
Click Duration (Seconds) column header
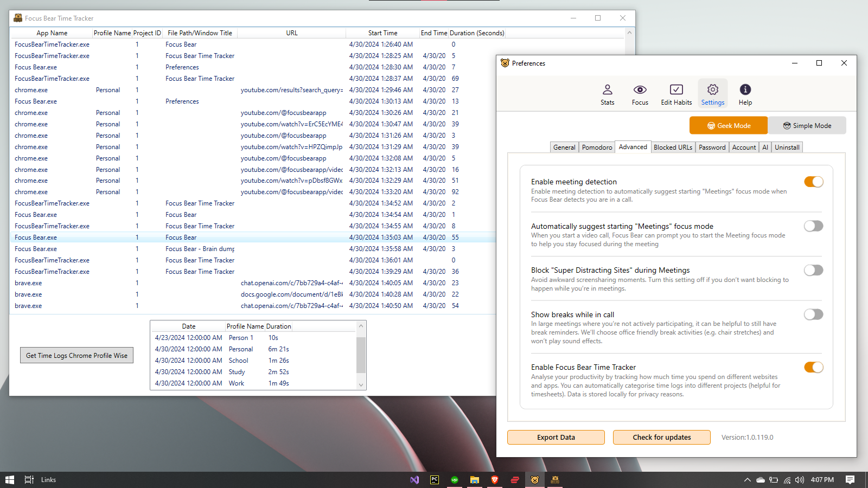pos(477,33)
